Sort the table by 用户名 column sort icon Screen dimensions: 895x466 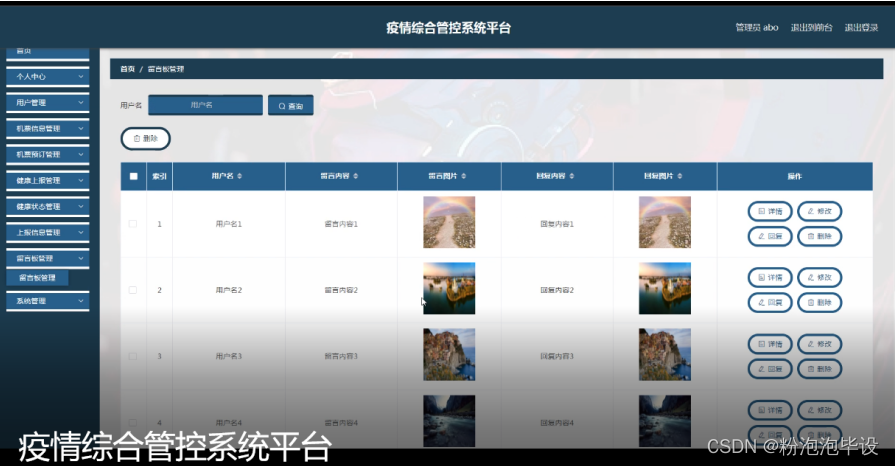[x=240, y=176]
